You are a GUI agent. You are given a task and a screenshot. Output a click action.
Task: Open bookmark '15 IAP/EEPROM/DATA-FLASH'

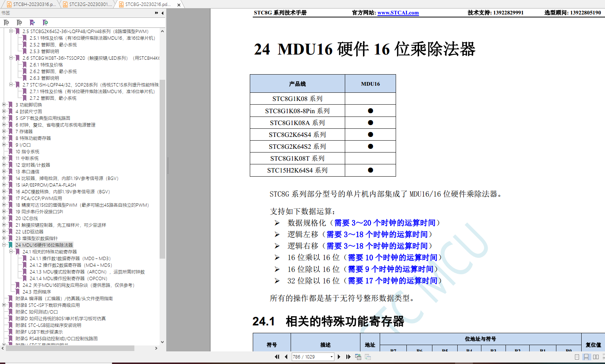(x=46, y=185)
